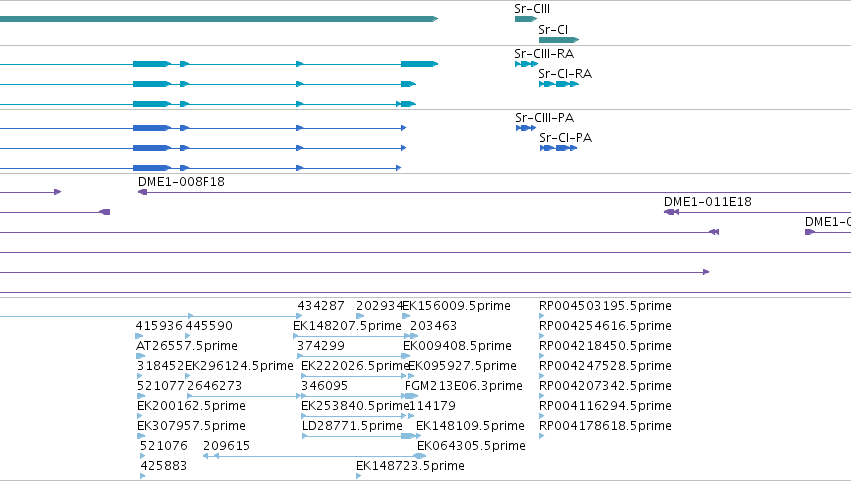Click EK148723.5prime label
Screen dimensions: 851x481
pyautogui.click(x=410, y=466)
